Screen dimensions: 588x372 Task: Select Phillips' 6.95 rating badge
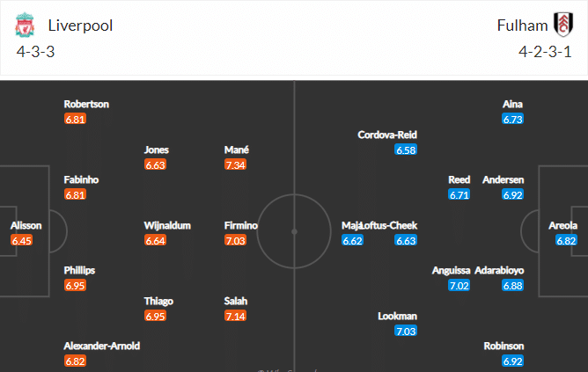[x=75, y=286]
